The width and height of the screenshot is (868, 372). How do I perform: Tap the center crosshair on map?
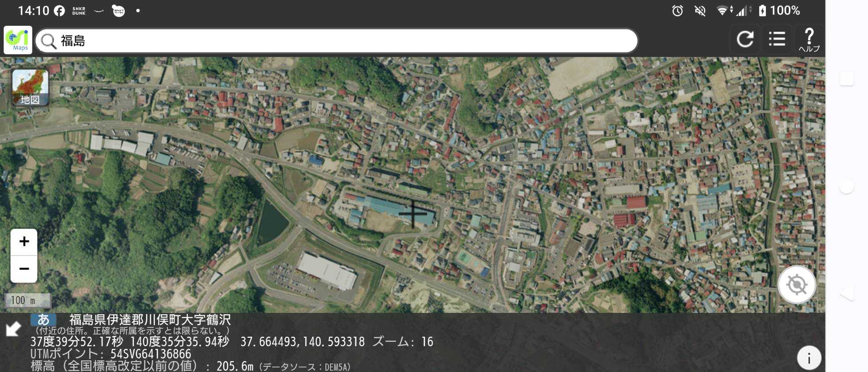(x=413, y=214)
